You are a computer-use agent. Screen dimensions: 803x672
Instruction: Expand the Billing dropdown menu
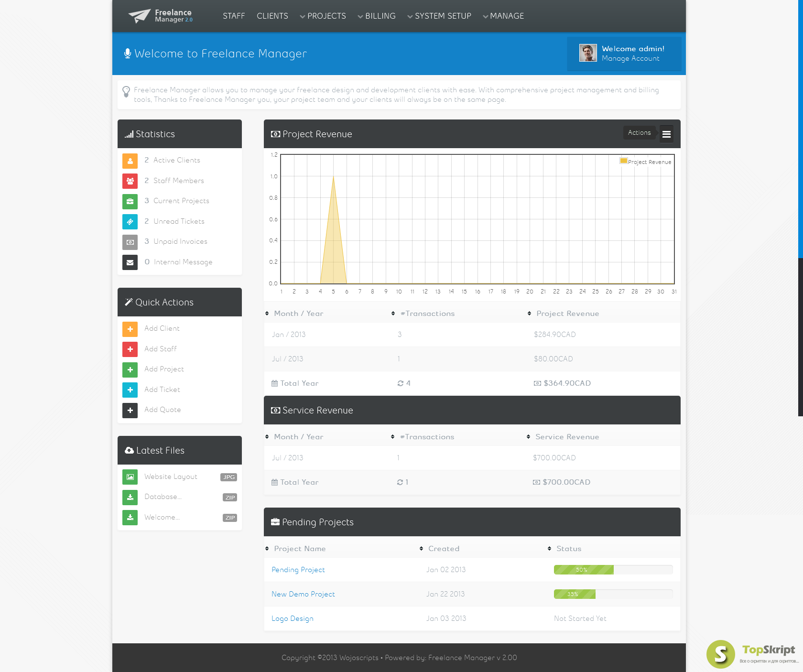[x=377, y=16]
